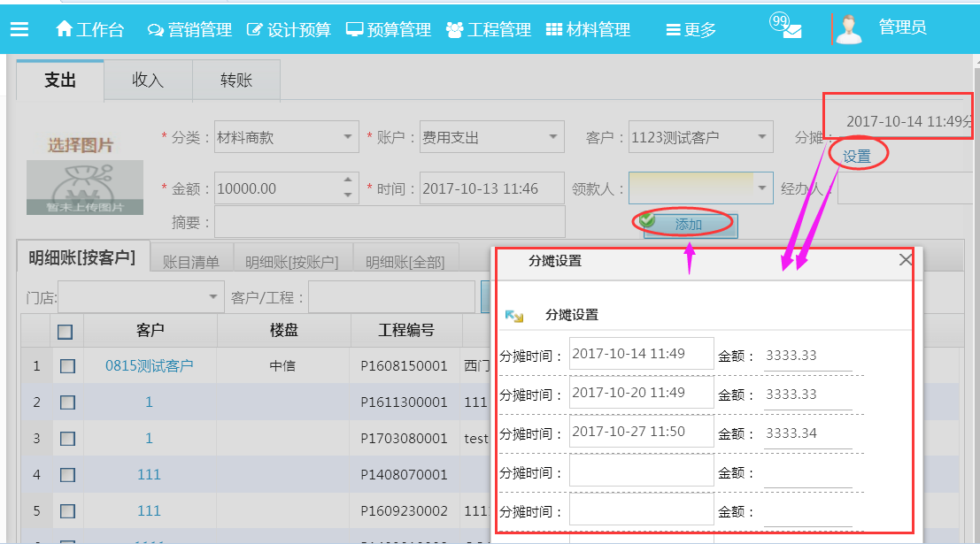The image size is (980, 544).
Task: Toggle the select-all checkbox in table header
Action: pos(65,332)
